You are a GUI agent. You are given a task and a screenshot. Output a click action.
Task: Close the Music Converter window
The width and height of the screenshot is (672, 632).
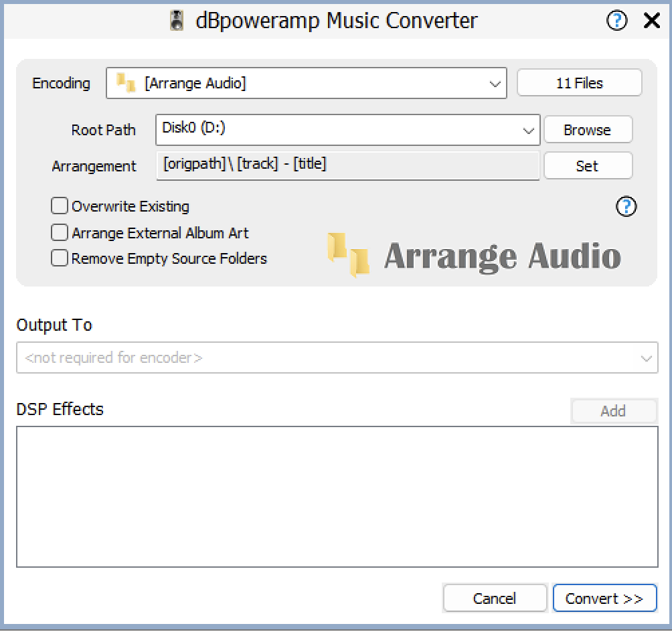(x=651, y=21)
